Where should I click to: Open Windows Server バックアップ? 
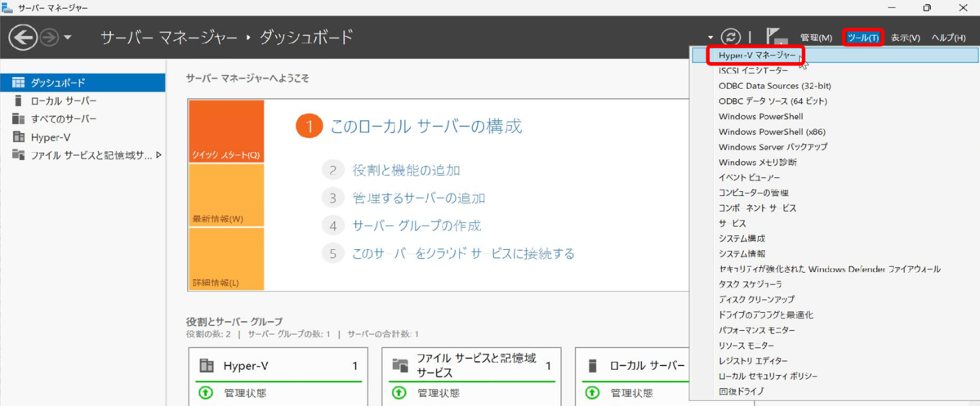pyautogui.click(x=835, y=147)
